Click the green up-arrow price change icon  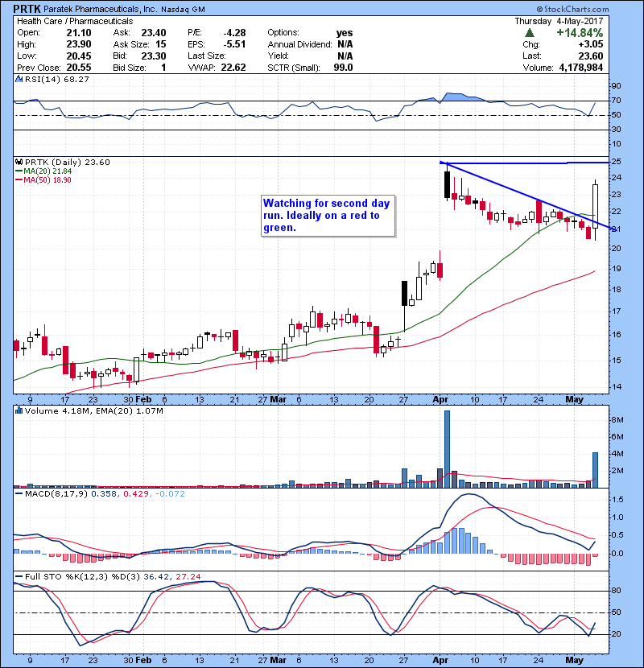pos(528,32)
